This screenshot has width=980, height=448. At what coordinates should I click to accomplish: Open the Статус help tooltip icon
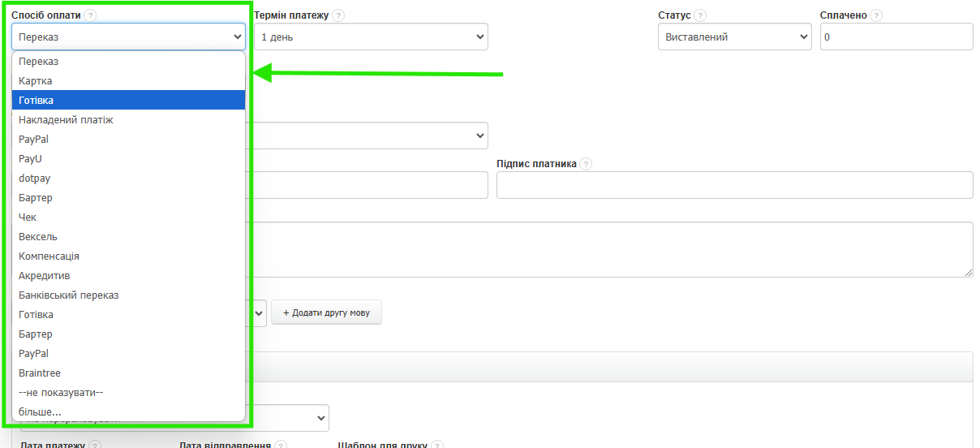(700, 15)
